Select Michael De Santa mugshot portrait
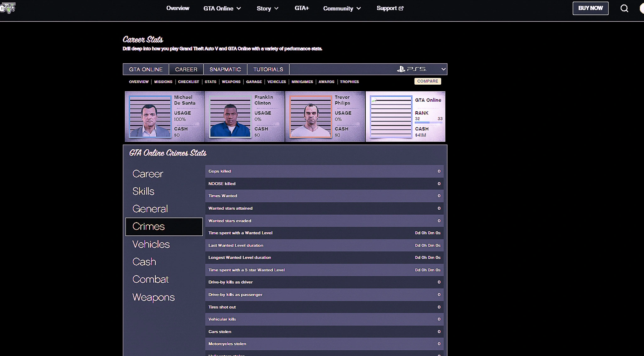The width and height of the screenshot is (644, 356). tap(150, 117)
